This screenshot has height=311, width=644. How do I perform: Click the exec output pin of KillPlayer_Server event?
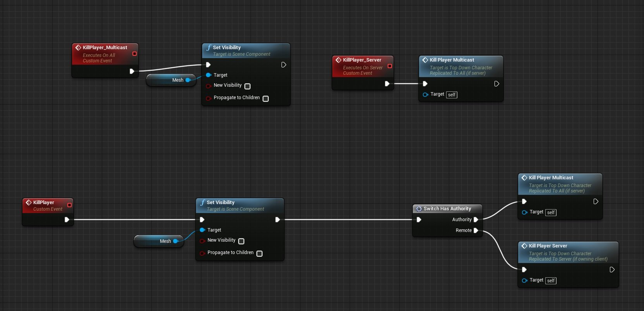387,84
